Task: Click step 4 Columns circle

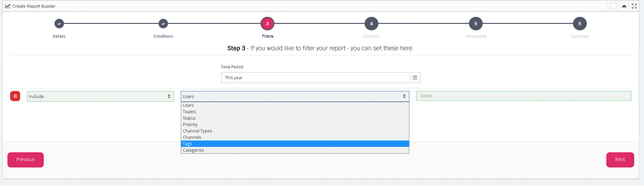Action: point(371,24)
